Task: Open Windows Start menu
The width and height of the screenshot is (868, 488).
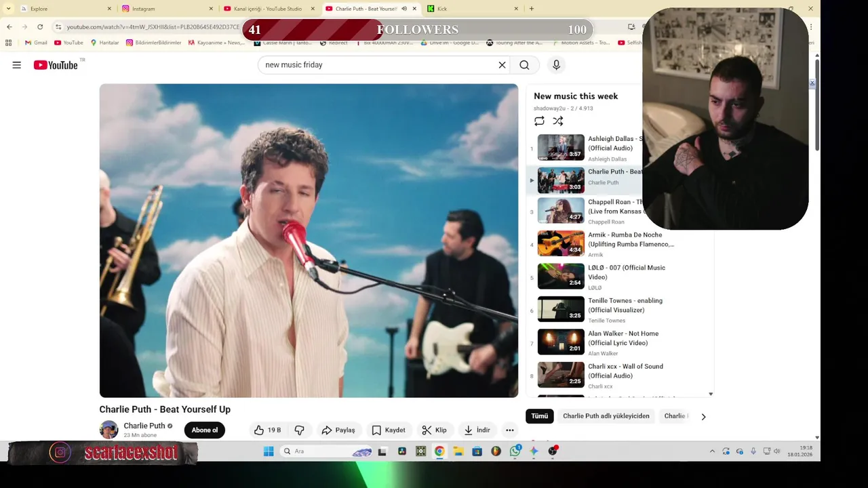Action: pyautogui.click(x=268, y=451)
